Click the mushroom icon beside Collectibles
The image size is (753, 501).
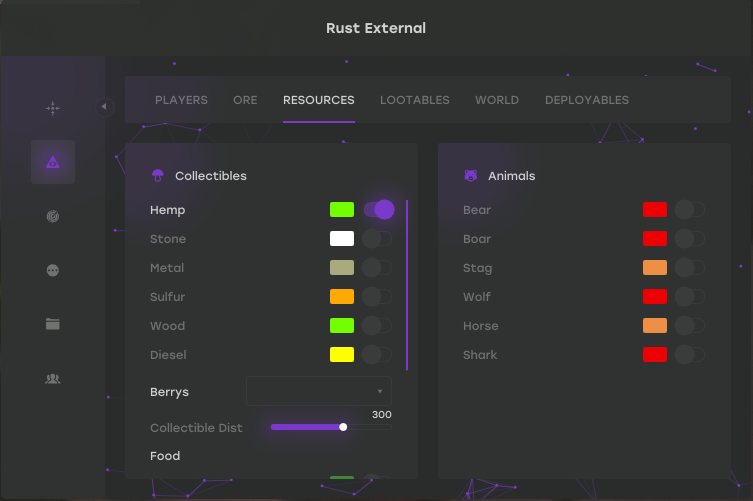point(158,176)
